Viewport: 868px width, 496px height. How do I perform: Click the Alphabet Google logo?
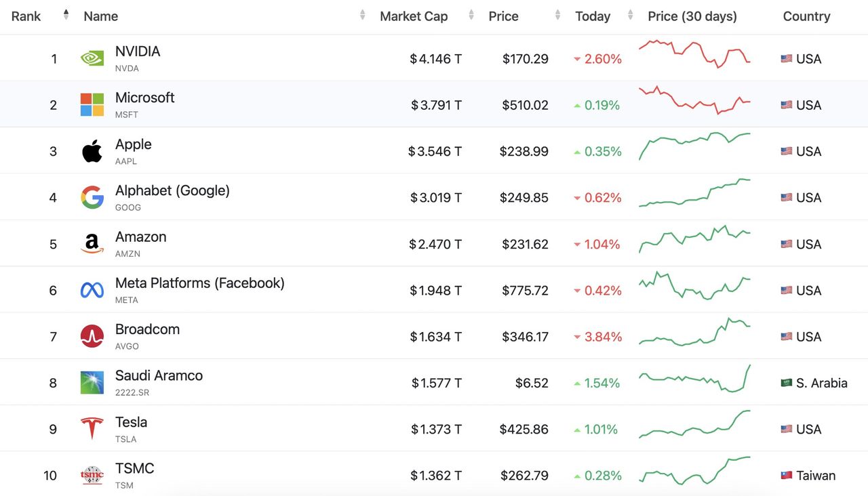point(92,197)
